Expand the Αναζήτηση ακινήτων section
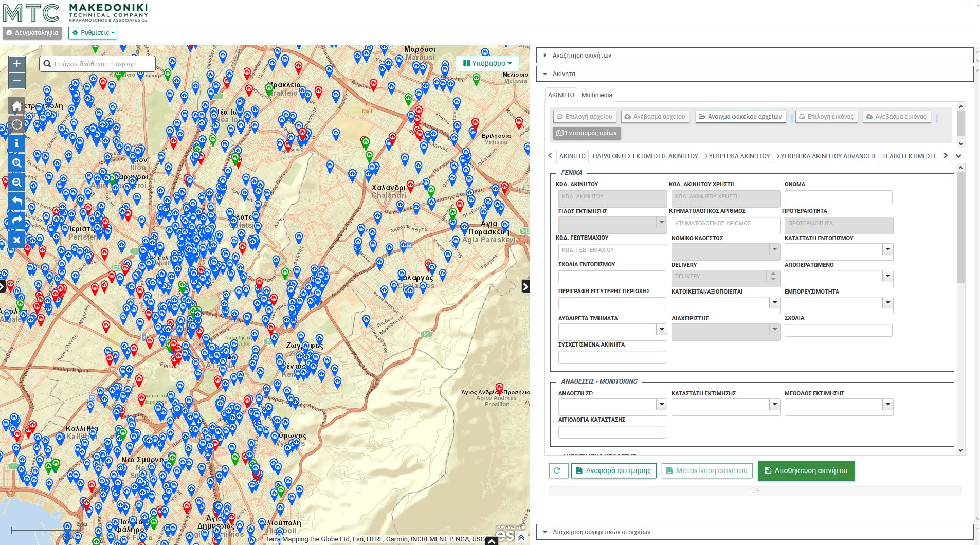980x545 pixels. point(581,55)
